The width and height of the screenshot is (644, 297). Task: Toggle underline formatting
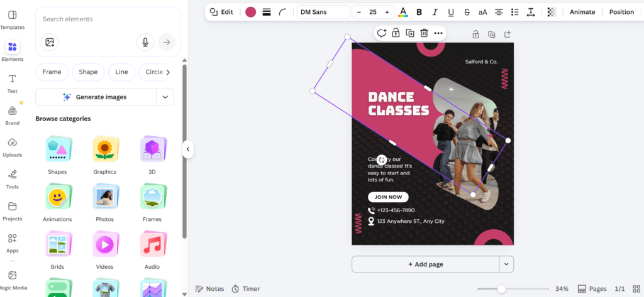[451, 12]
